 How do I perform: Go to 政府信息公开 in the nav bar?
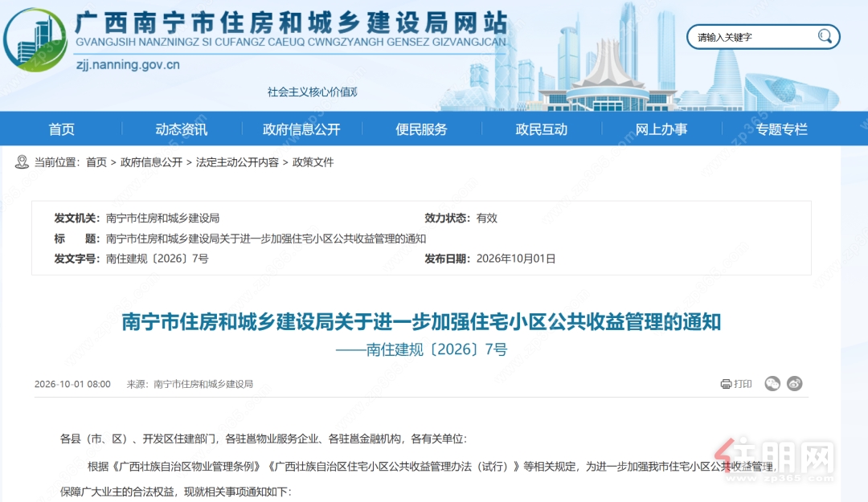point(301,129)
